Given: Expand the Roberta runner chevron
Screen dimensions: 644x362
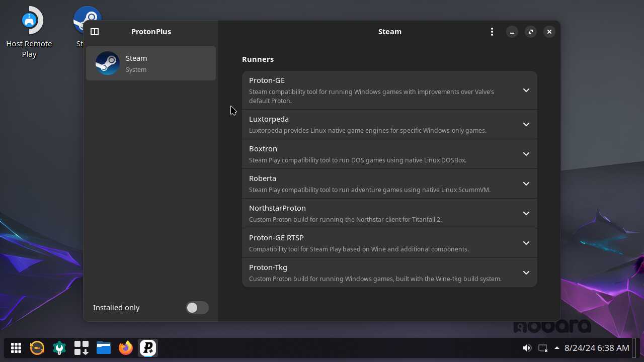Looking at the screenshot, I should tap(526, 184).
